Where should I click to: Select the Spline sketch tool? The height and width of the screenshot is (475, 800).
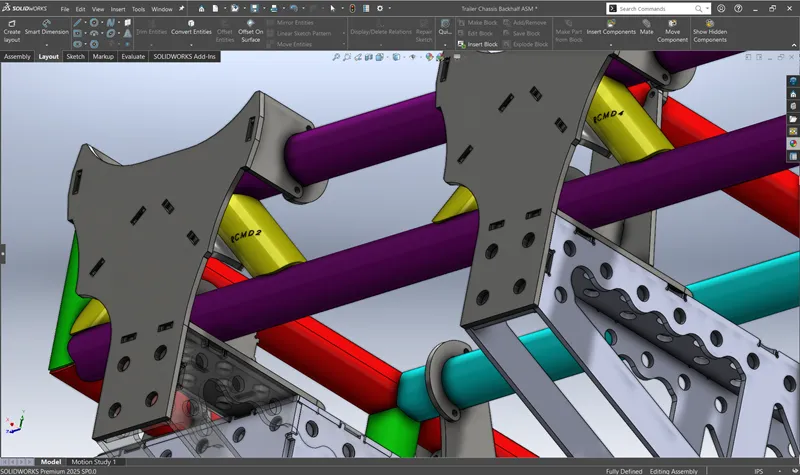click(x=111, y=22)
